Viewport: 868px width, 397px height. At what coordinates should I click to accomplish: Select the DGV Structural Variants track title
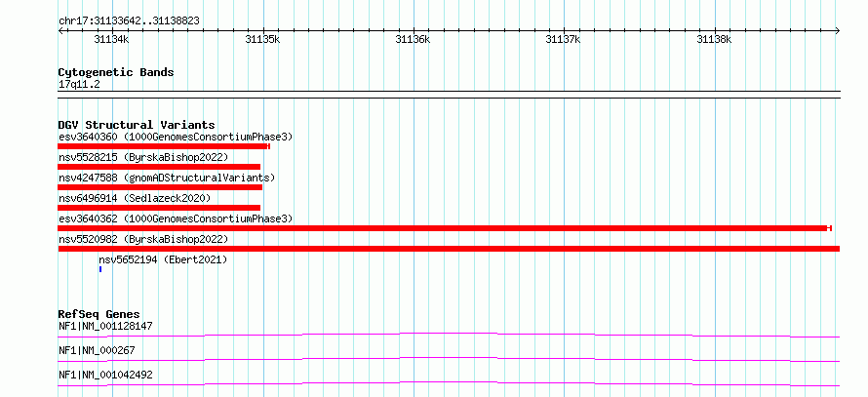coord(137,125)
